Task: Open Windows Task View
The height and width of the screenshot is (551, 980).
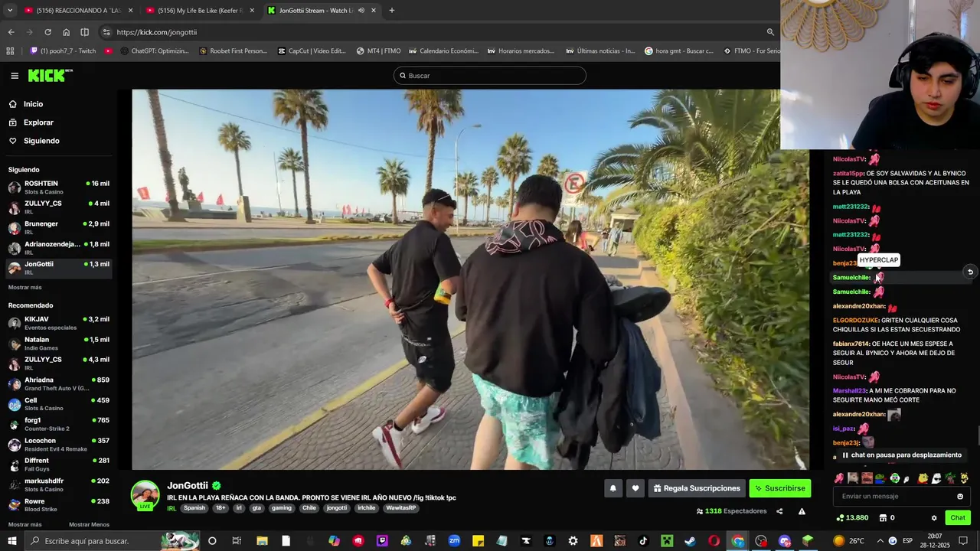Action: 237,541
